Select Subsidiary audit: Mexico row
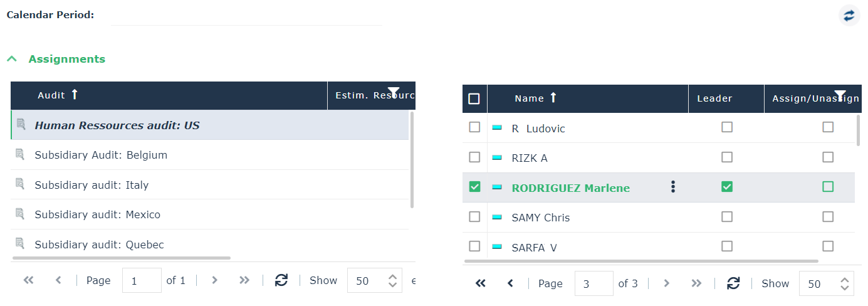Screen dimensions: 868x306 (98, 214)
